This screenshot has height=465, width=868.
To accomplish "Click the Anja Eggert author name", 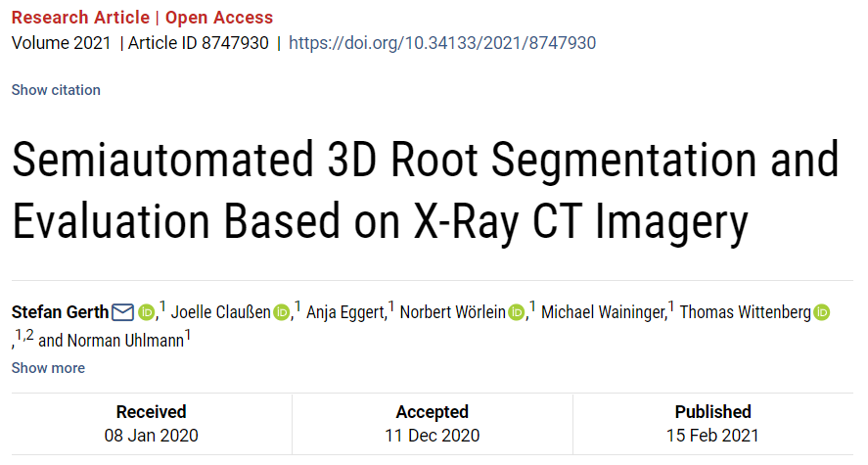I will coord(345,312).
